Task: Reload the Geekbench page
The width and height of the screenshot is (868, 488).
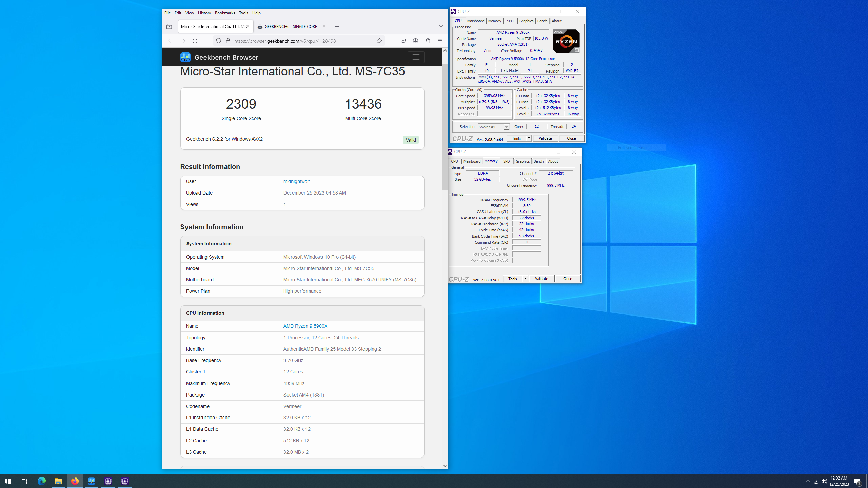Action: (x=195, y=41)
